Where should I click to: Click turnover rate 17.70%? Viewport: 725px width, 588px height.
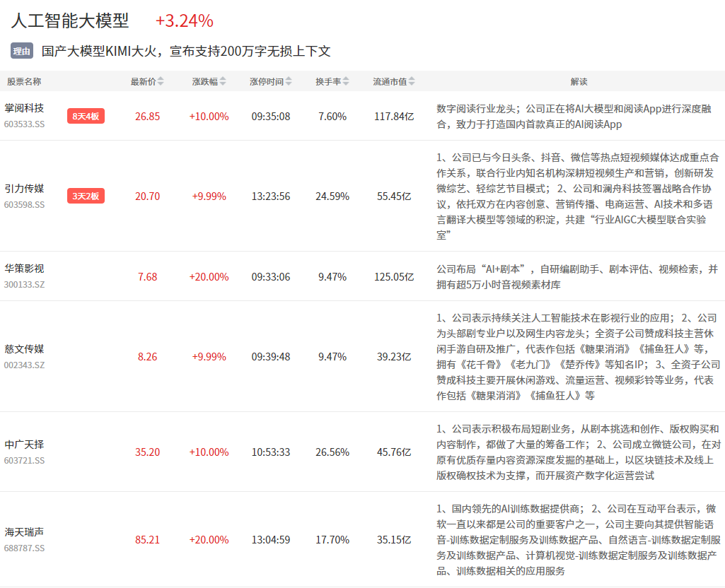coord(332,539)
